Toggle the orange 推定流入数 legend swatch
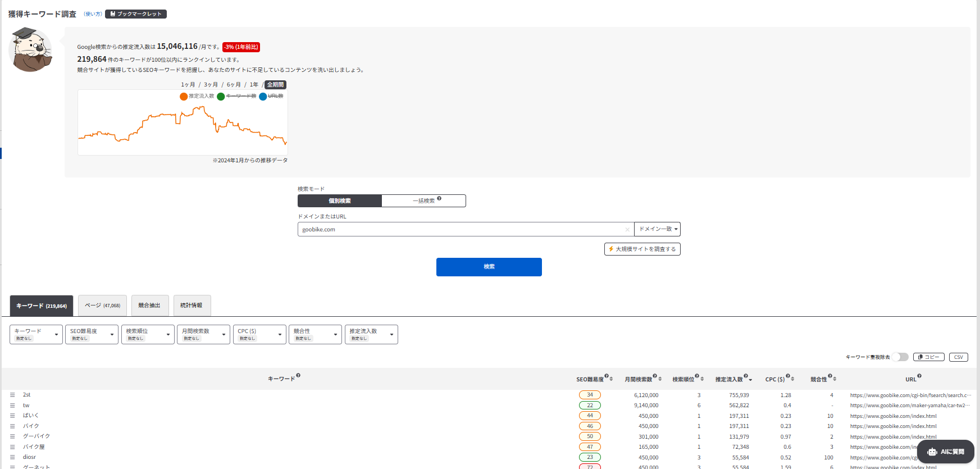 point(184,97)
